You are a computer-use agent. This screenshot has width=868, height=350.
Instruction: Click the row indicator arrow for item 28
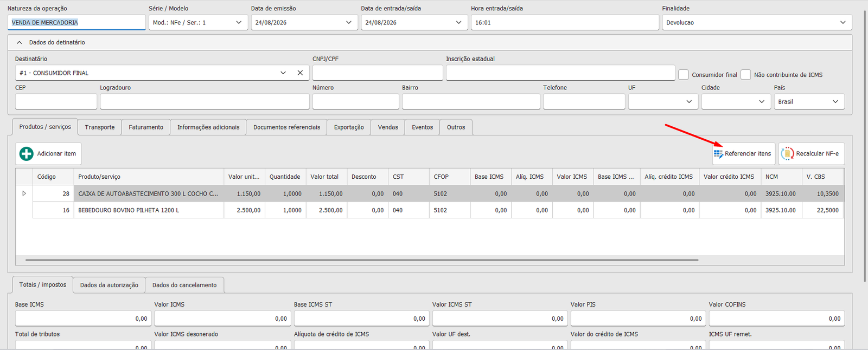(x=24, y=193)
